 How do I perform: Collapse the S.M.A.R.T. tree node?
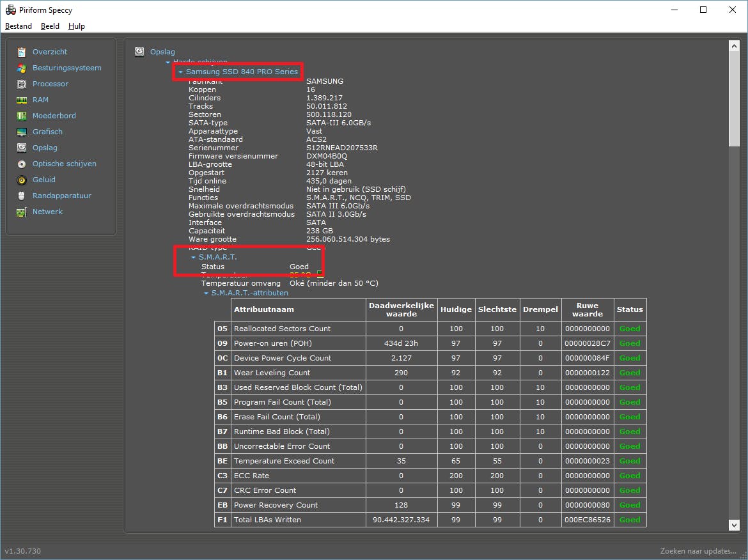(193, 257)
